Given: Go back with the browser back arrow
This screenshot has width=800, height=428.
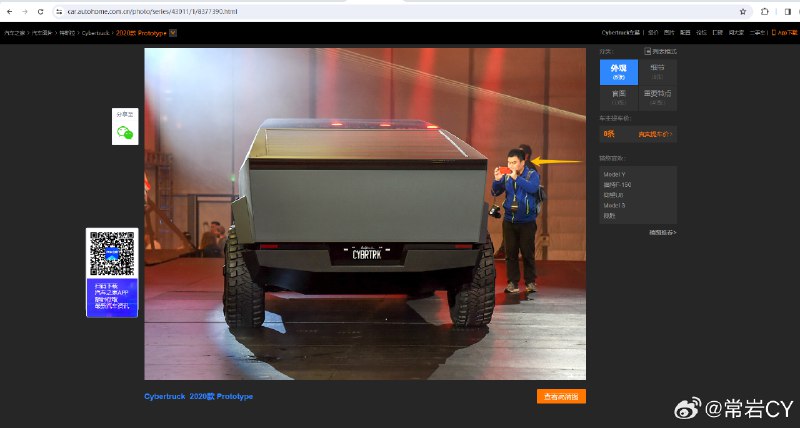Looking at the screenshot, I should pyautogui.click(x=9, y=11).
